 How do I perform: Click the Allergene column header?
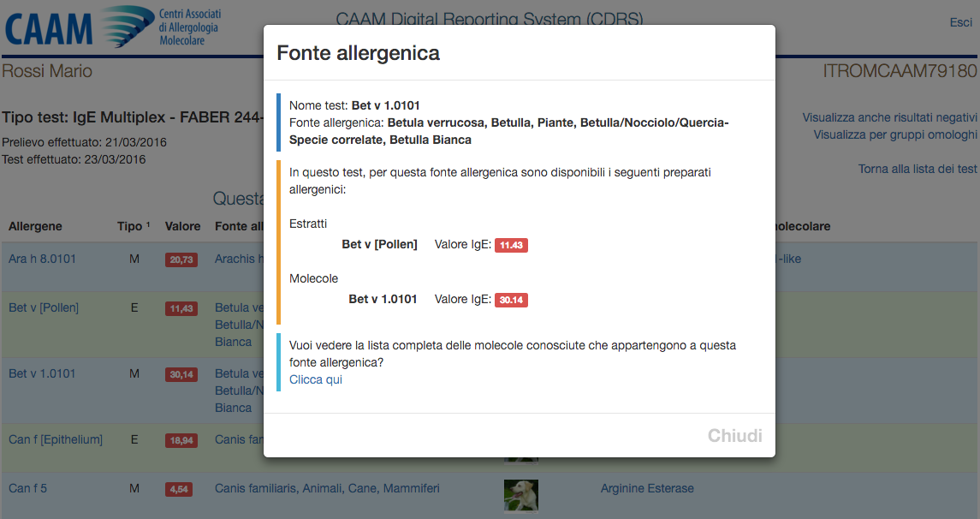pyautogui.click(x=35, y=226)
